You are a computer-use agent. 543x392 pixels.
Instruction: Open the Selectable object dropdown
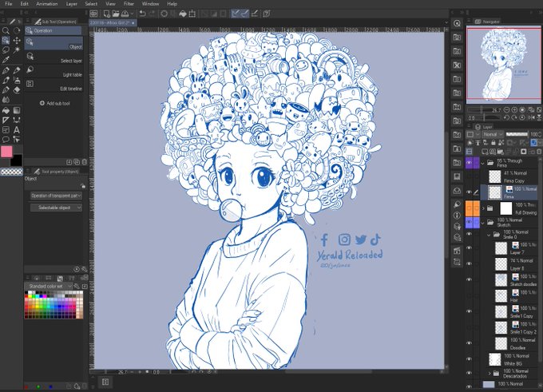[56, 208]
